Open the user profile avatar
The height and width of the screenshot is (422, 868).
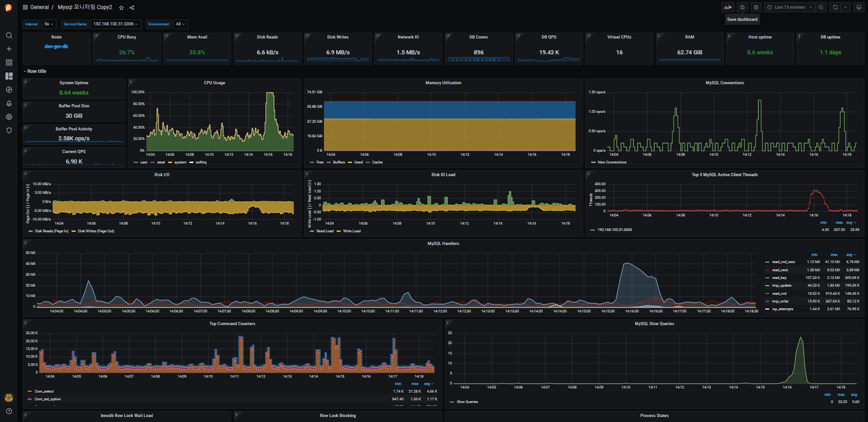[x=9, y=397]
